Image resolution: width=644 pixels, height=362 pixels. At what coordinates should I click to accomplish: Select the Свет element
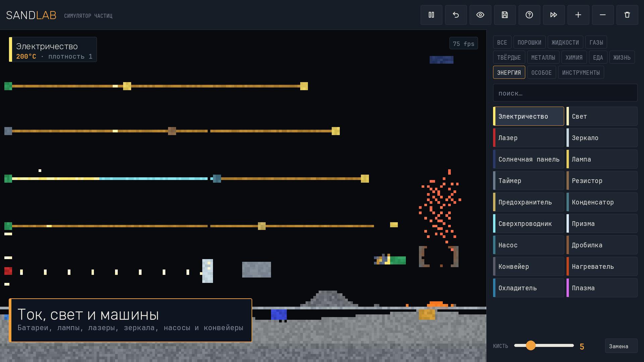(602, 116)
